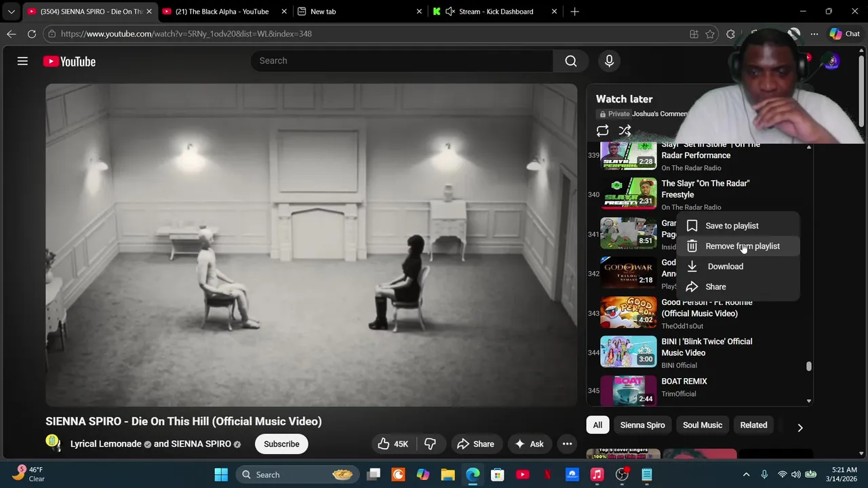This screenshot has width=868, height=488.
Task: Click the magnifier search button on YouTube
Action: click(x=571, y=61)
